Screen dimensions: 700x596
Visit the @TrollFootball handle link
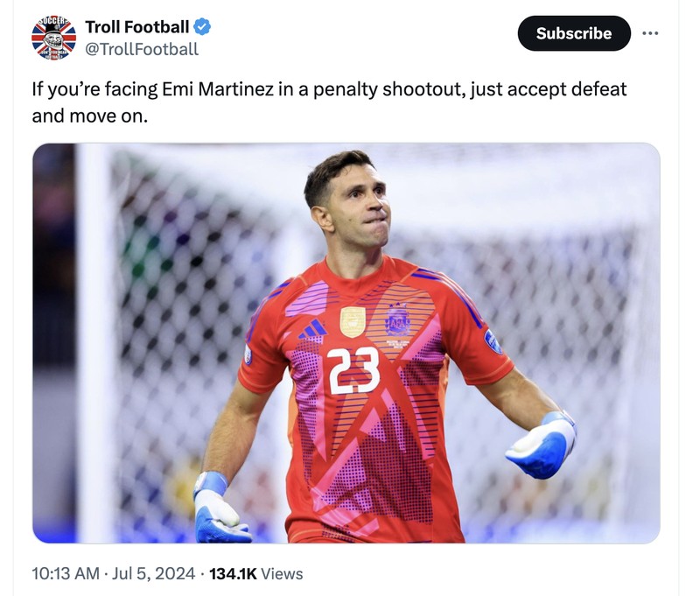(142, 49)
